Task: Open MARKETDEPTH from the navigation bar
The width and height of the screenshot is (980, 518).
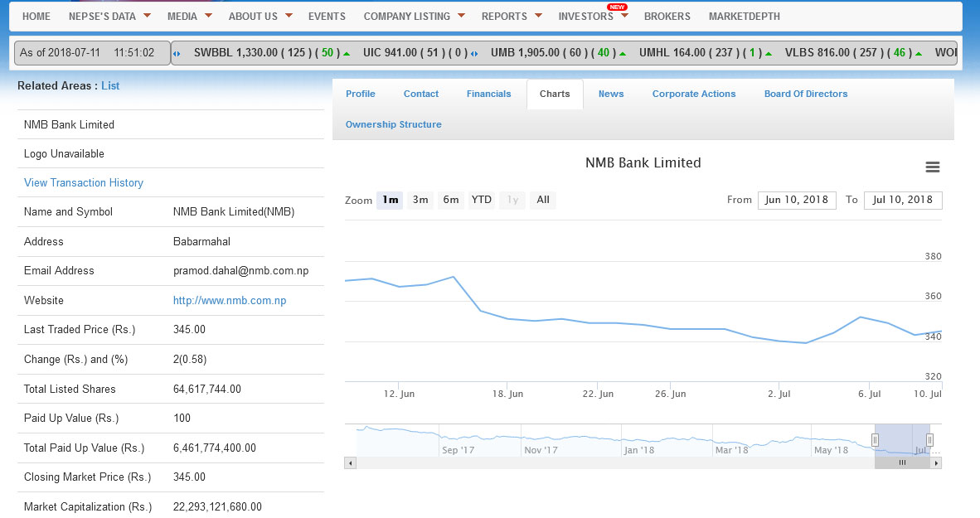Action: tap(744, 17)
